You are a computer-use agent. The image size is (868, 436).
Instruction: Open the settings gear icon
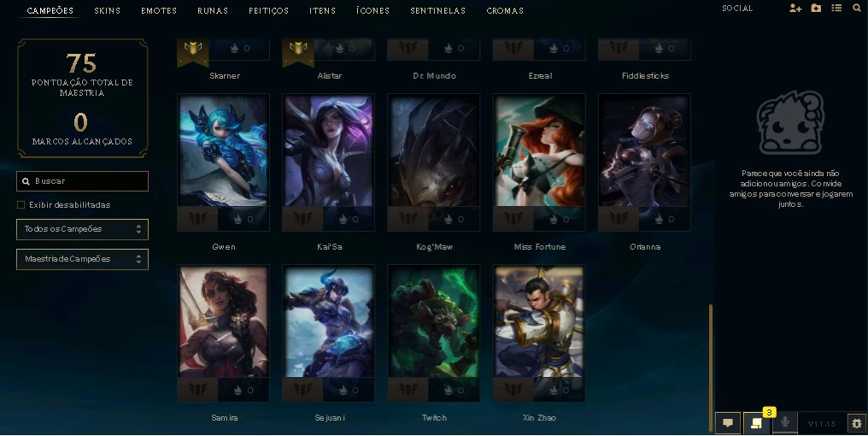point(857,424)
